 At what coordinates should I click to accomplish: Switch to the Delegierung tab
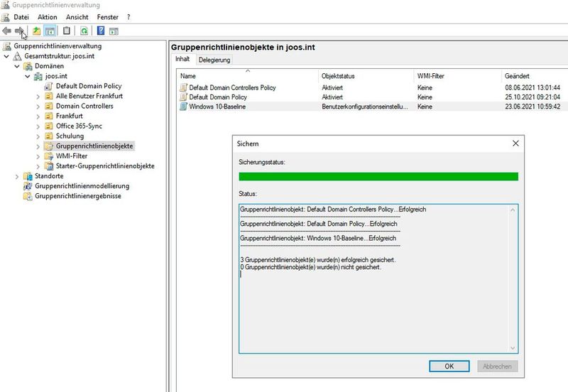[x=214, y=60]
